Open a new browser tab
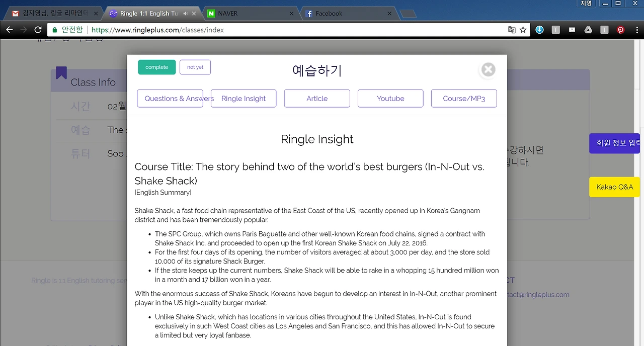This screenshot has width=644, height=346. pyautogui.click(x=408, y=14)
